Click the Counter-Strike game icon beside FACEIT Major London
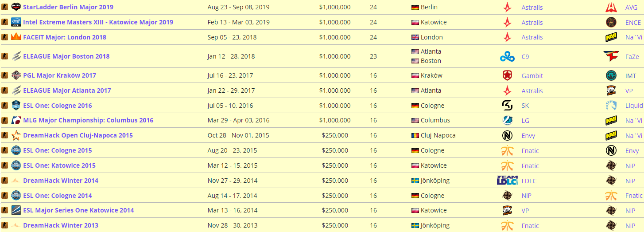This screenshot has height=232, width=644. point(4,37)
